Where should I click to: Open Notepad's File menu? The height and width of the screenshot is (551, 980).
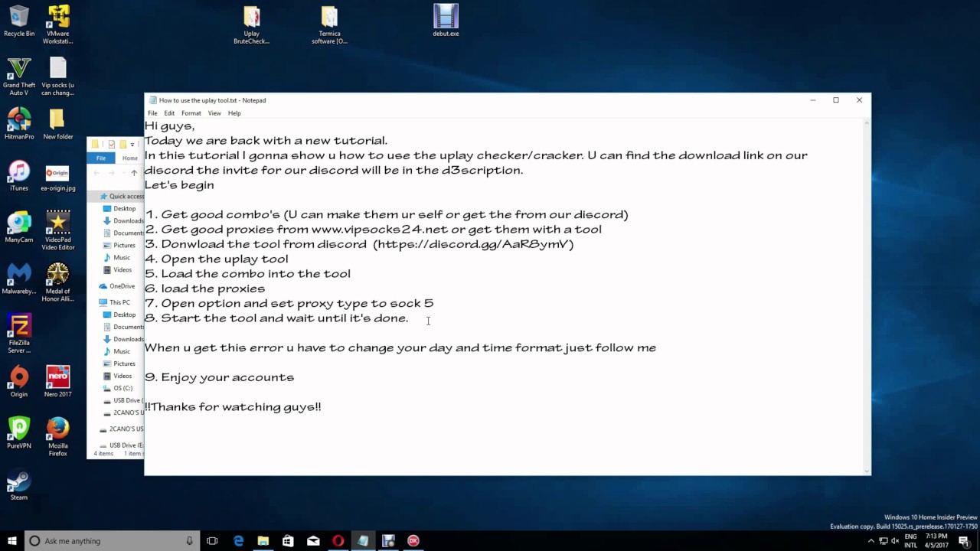(152, 113)
